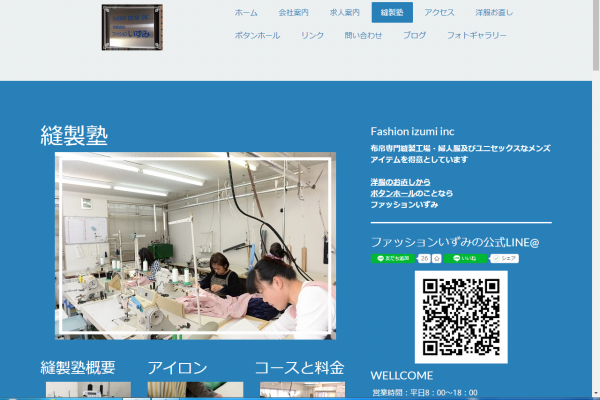
Task: Click the LINE いいね button
Action: coord(465,258)
